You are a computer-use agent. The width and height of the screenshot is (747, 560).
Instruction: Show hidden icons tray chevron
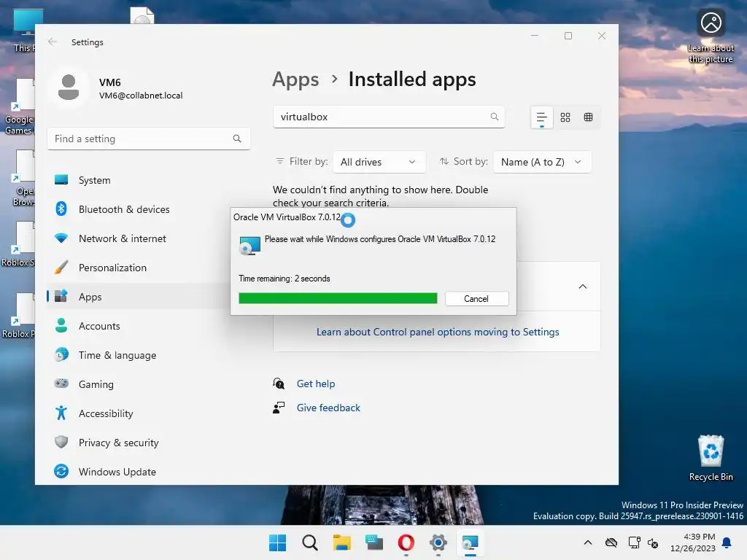(x=588, y=542)
